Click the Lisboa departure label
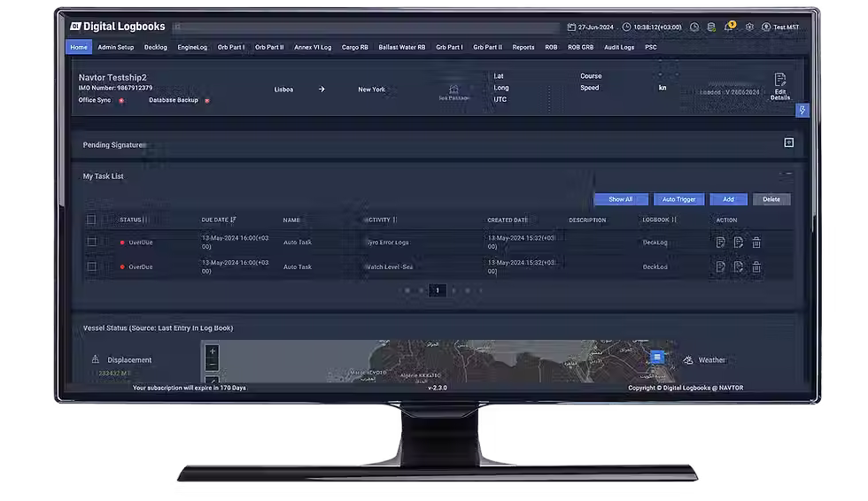 [x=283, y=89]
